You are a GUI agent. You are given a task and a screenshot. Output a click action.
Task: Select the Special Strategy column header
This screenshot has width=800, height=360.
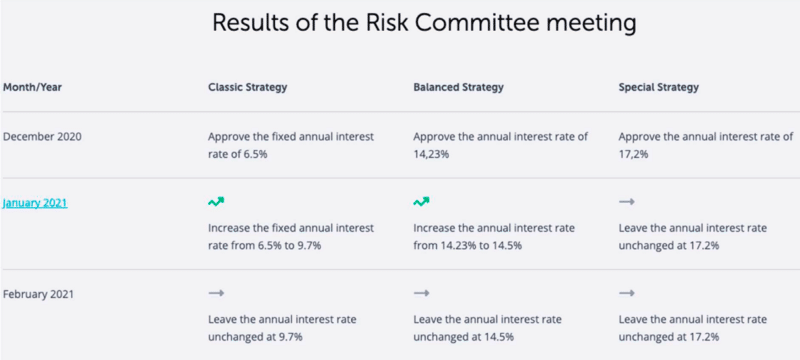click(659, 87)
